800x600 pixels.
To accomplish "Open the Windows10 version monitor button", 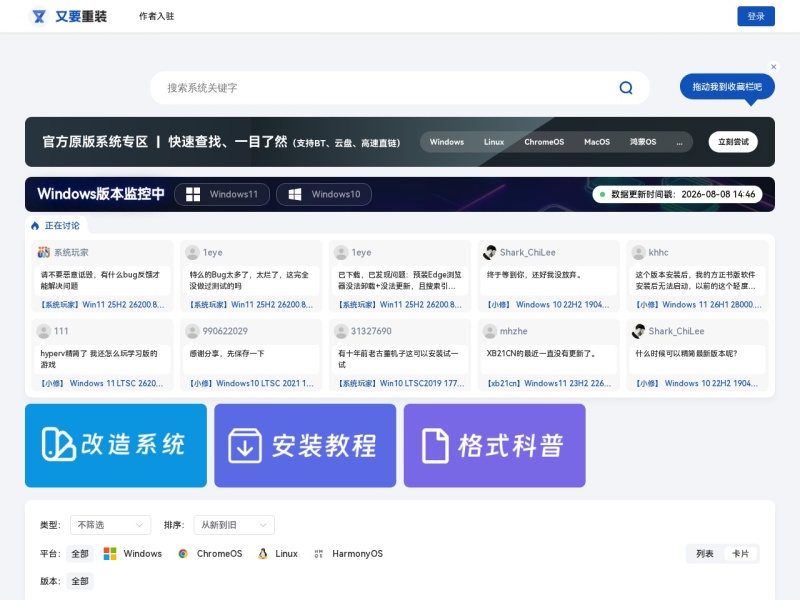I will coord(324,194).
